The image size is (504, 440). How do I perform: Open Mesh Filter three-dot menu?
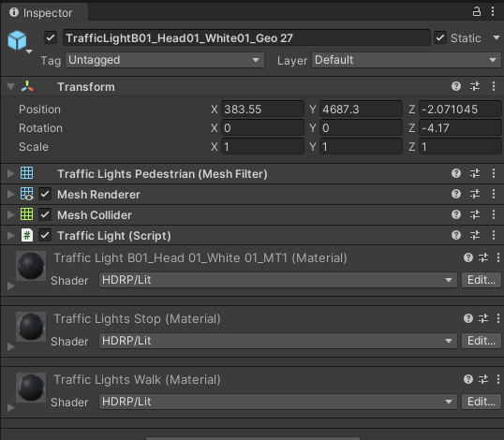click(494, 173)
